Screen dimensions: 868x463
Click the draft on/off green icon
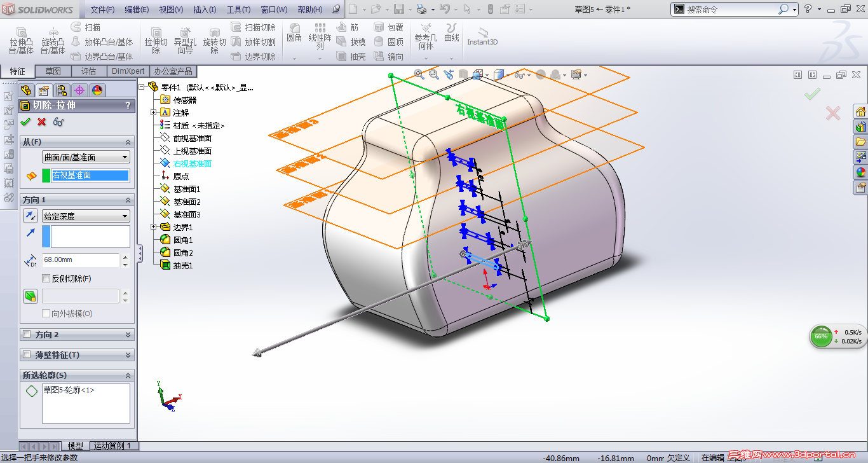point(31,296)
